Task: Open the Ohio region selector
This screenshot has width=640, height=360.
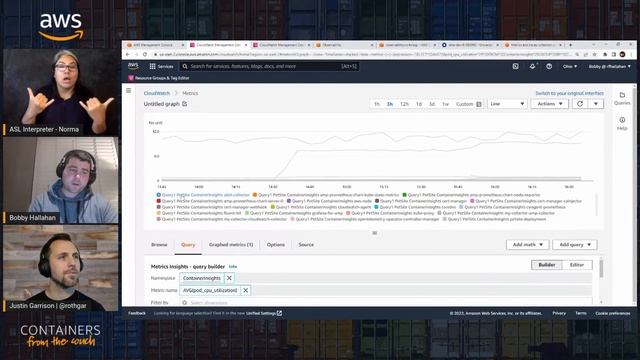Action: (x=570, y=66)
